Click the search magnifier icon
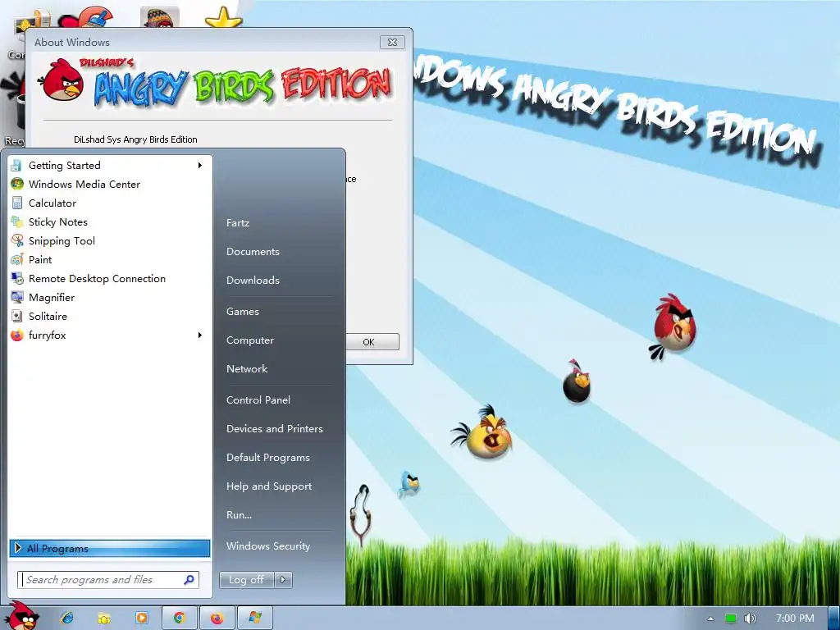 189,580
